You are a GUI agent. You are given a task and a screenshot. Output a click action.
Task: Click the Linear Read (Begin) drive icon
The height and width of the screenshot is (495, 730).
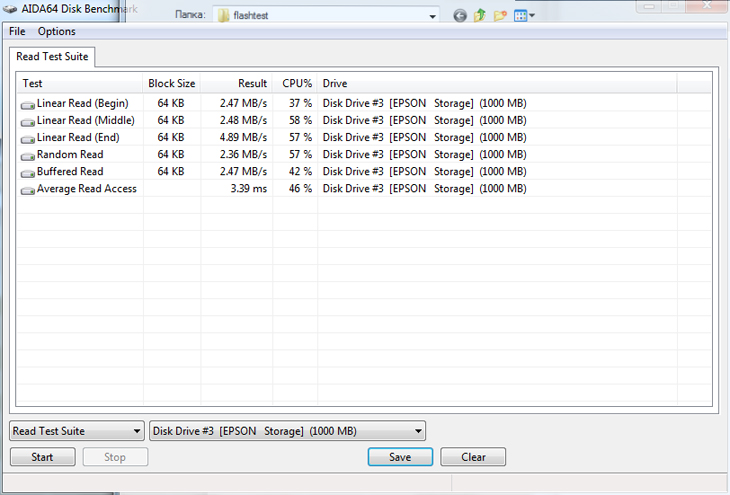tap(27, 105)
